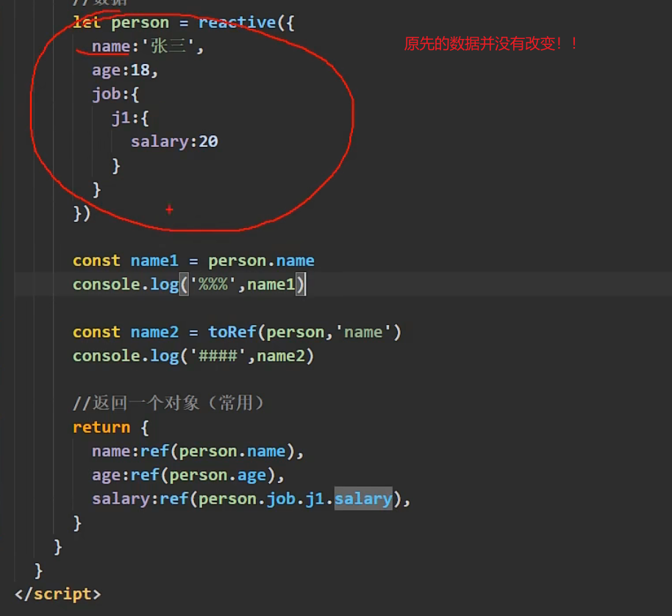This screenshot has height=616, width=672.
Task: Click 'name1' argument in the first console.log
Action: [271, 284]
